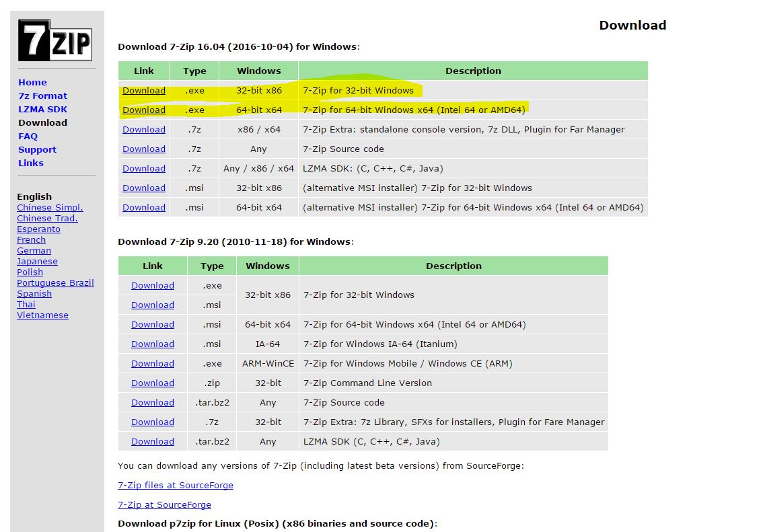Download 16.04 alternative MSI installer 64-bit
The height and width of the screenshot is (532, 765).
coord(144,208)
